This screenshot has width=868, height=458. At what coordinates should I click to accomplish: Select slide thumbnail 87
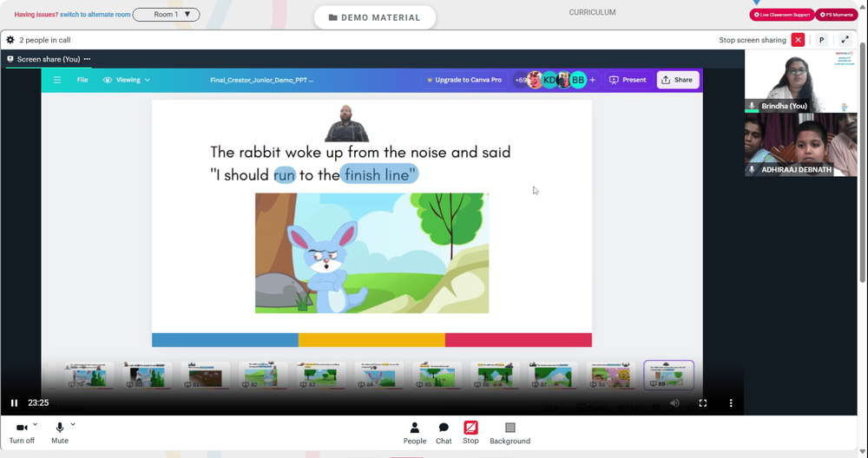(553, 376)
